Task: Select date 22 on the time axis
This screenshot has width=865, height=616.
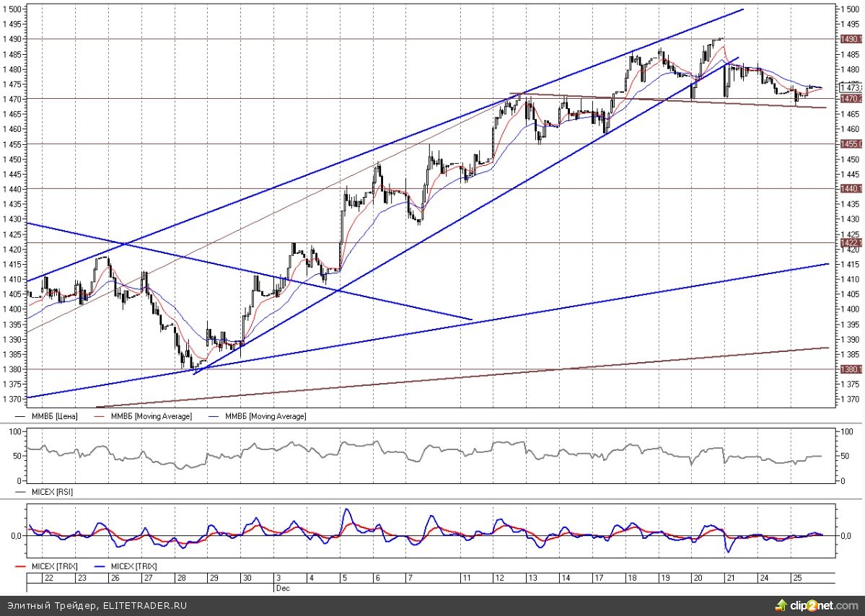Action: click(x=48, y=578)
